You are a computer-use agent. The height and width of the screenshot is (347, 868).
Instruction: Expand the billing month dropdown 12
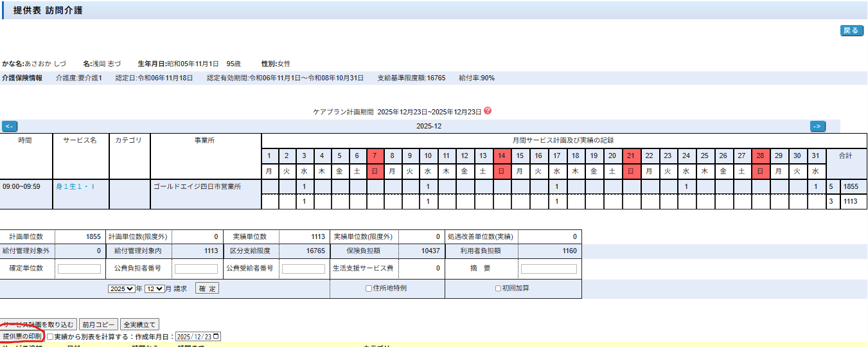(155, 289)
